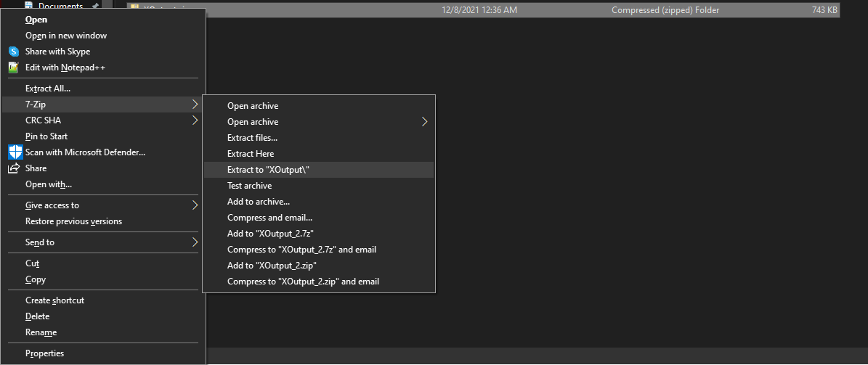Click the Notepad++ icon in the context menu
868x365 pixels.
[x=13, y=67]
